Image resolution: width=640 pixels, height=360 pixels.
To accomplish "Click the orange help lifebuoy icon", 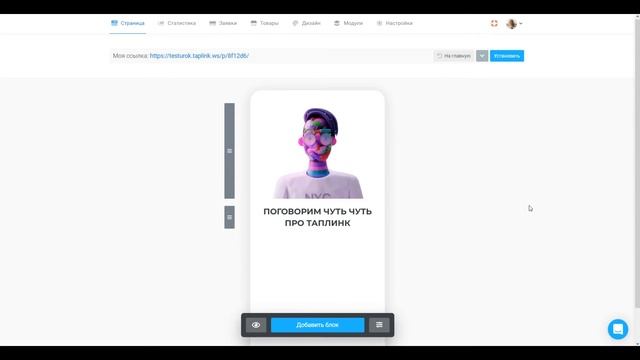I will pyautogui.click(x=494, y=23).
